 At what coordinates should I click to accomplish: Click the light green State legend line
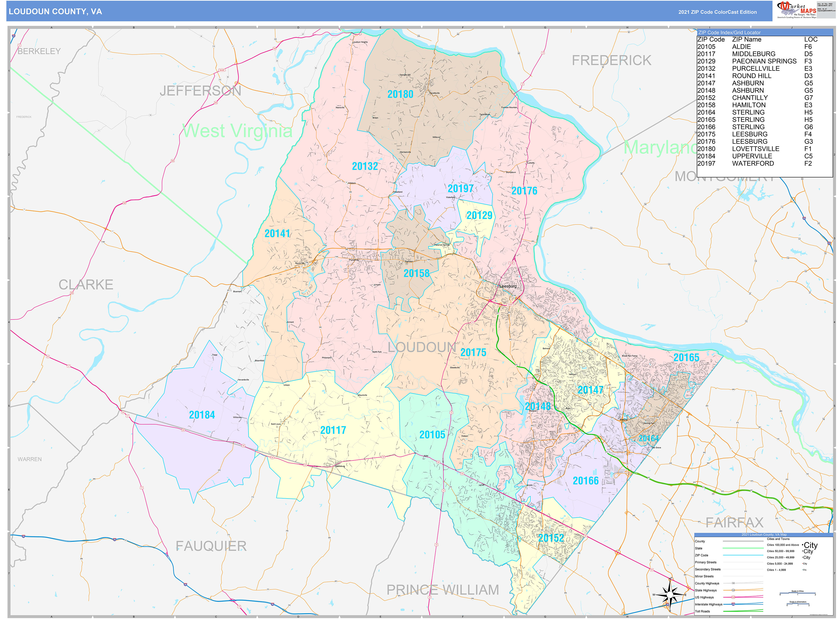pos(743,548)
